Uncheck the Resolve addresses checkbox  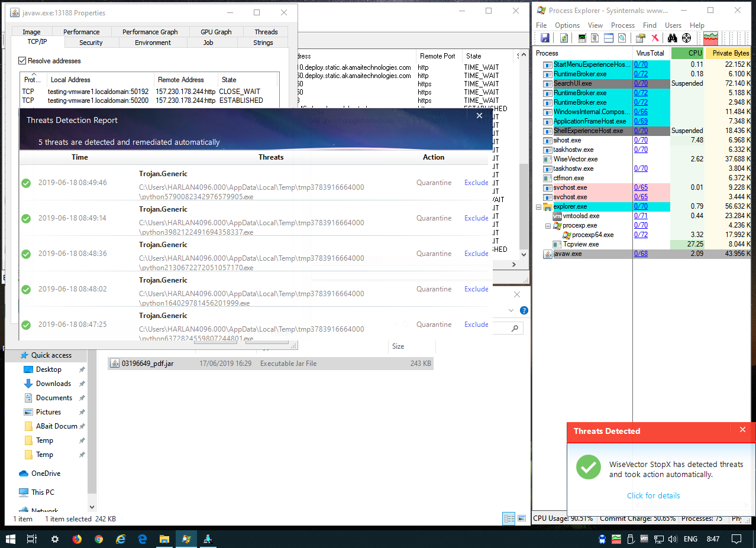point(22,61)
